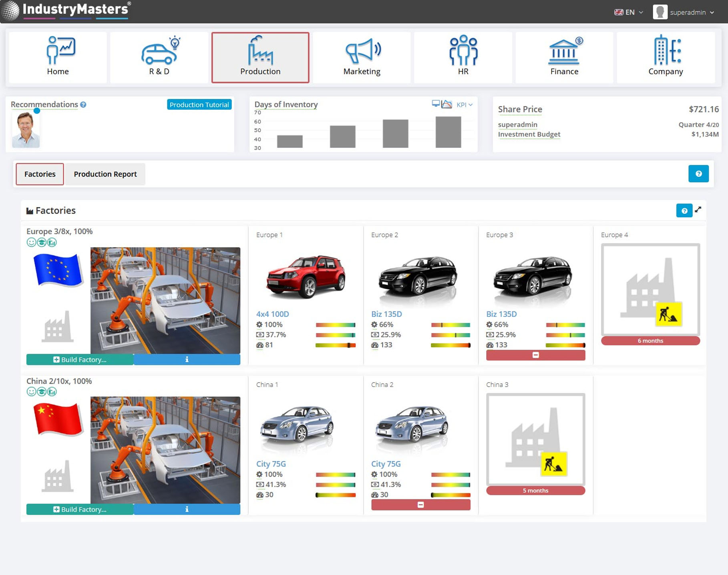This screenshot has height=575, width=728.
Task: Click the Recommendations help question mark
Action: tap(83, 104)
